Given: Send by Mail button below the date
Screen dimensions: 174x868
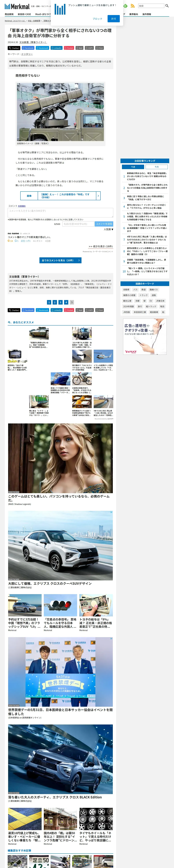Looking at the screenshot, I should pos(79,48).
